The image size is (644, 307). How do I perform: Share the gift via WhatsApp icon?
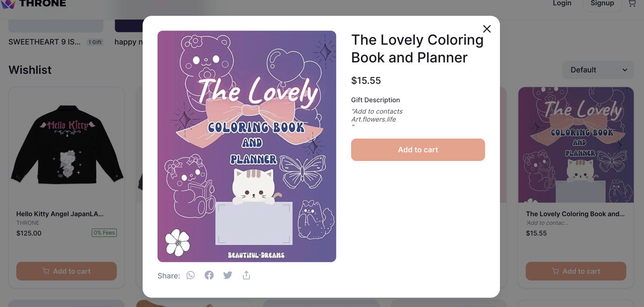tap(191, 275)
